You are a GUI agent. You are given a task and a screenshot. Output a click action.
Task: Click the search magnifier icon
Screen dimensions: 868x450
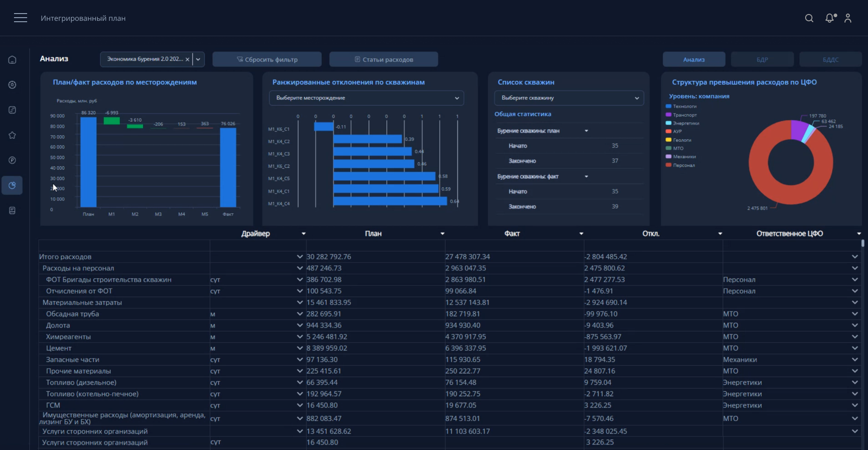[809, 18]
